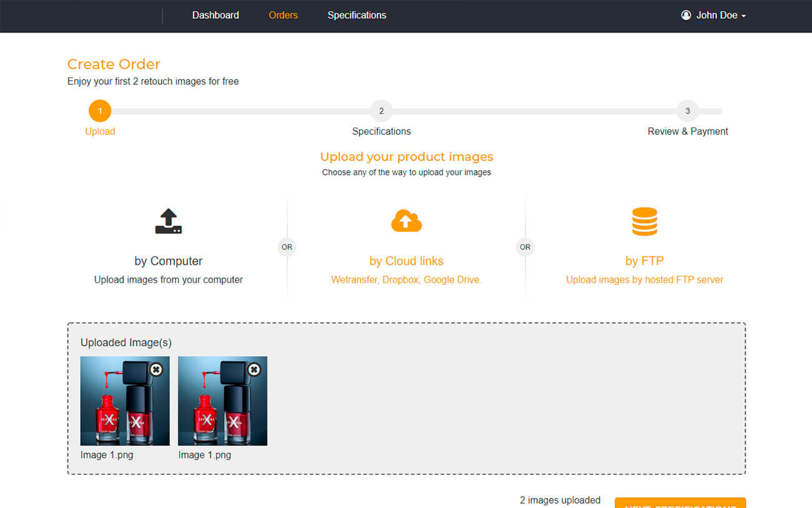Click the Specifications step label
Image resolution: width=812 pixels, height=508 pixels.
(381, 131)
